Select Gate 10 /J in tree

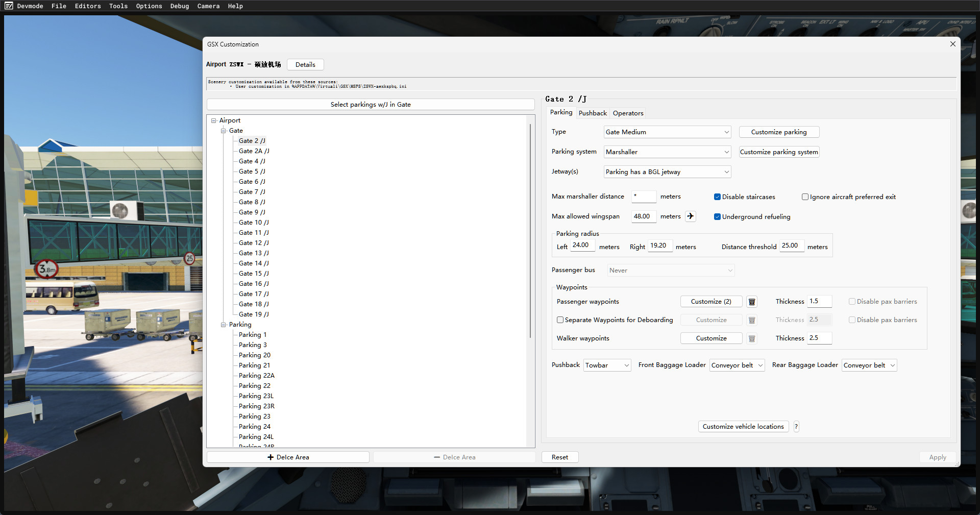(254, 223)
